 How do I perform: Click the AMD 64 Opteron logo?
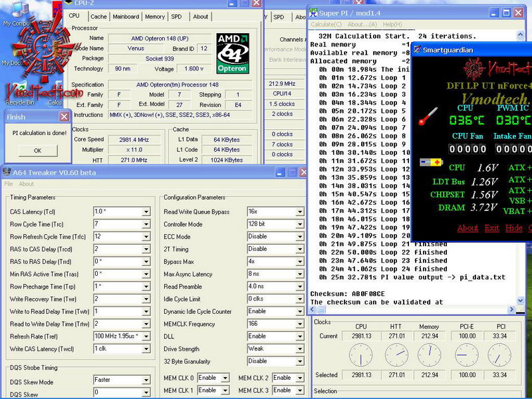coord(232,53)
